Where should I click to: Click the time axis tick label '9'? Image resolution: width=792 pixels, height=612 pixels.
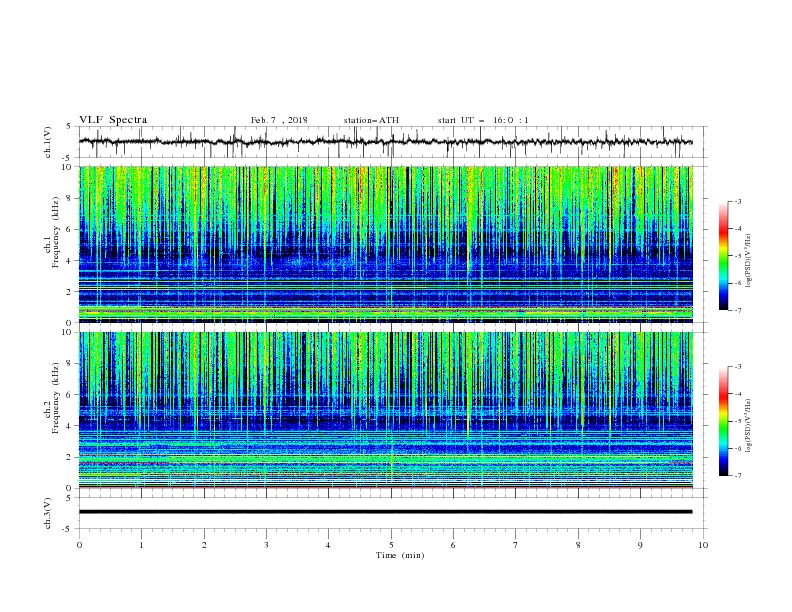[x=640, y=545]
